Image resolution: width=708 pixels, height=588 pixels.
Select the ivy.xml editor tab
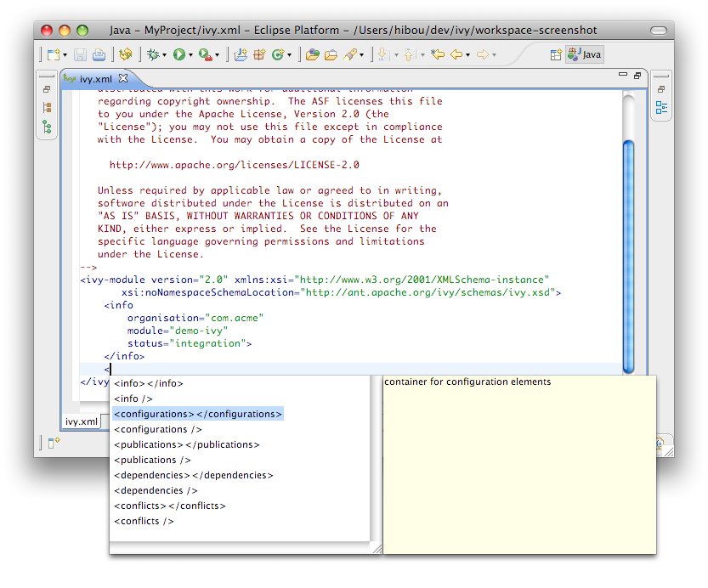point(96,79)
